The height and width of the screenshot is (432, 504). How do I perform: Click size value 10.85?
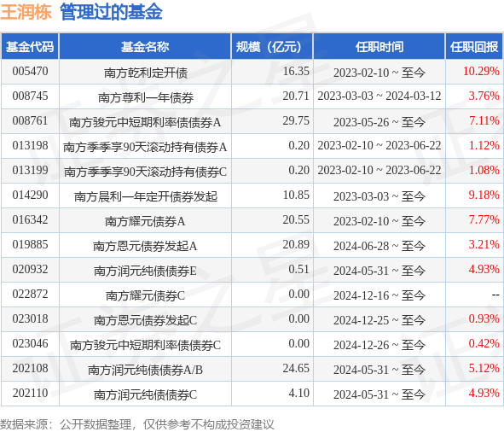[x=296, y=195]
